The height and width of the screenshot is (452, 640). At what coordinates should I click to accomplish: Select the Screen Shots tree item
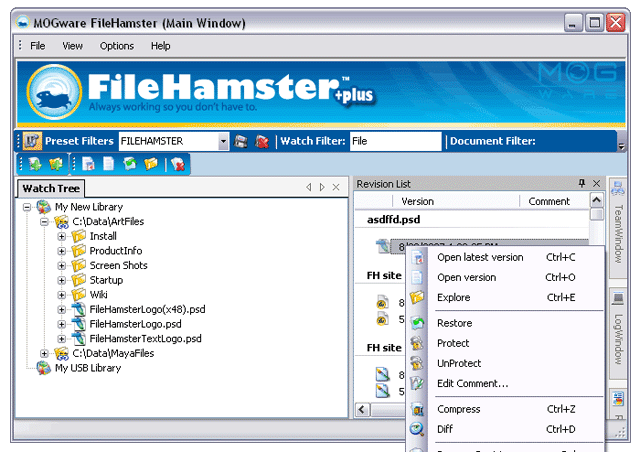coord(118,266)
